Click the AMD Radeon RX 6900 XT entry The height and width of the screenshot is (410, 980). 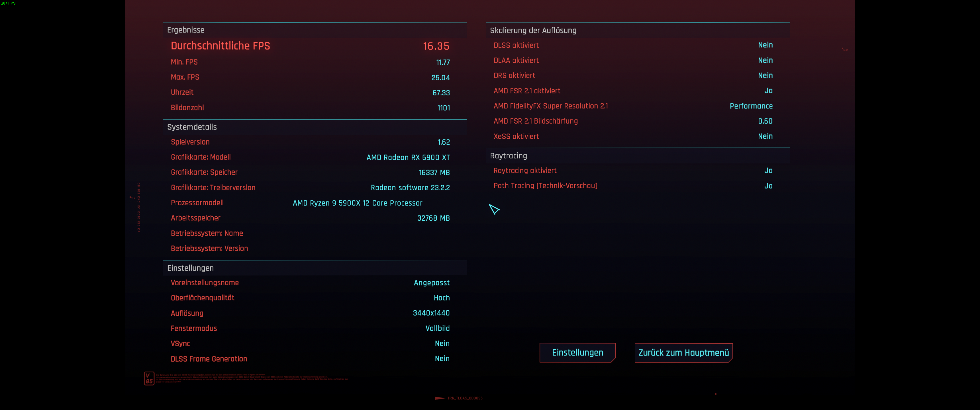click(x=408, y=157)
